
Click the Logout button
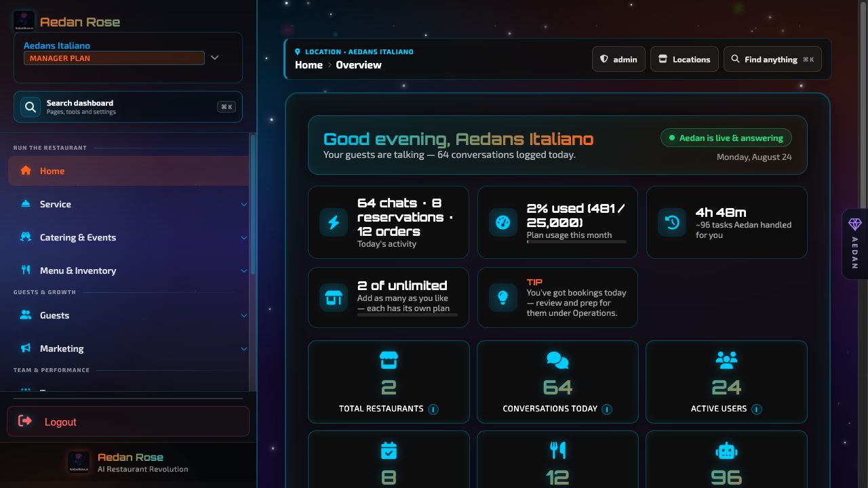(128, 422)
